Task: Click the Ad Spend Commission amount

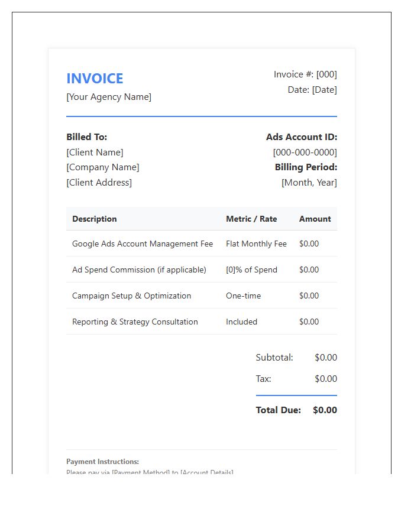Action: pos(309,270)
